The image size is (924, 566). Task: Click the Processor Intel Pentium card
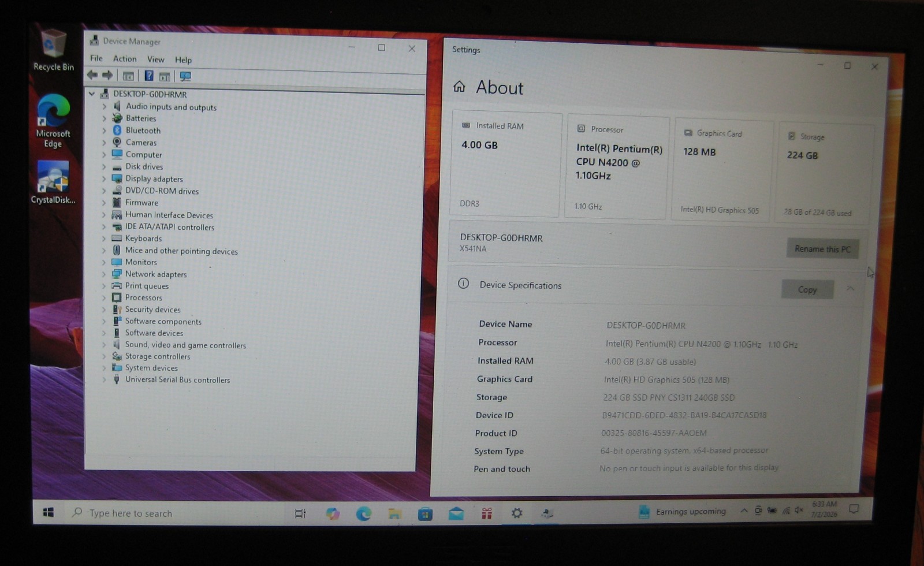pyautogui.click(x=617, y=167)
